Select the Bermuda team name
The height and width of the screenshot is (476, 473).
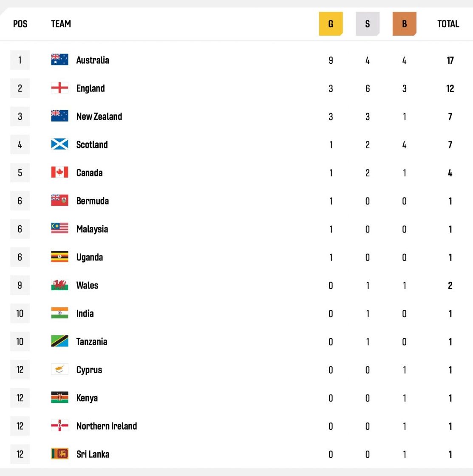pos(93,201)
